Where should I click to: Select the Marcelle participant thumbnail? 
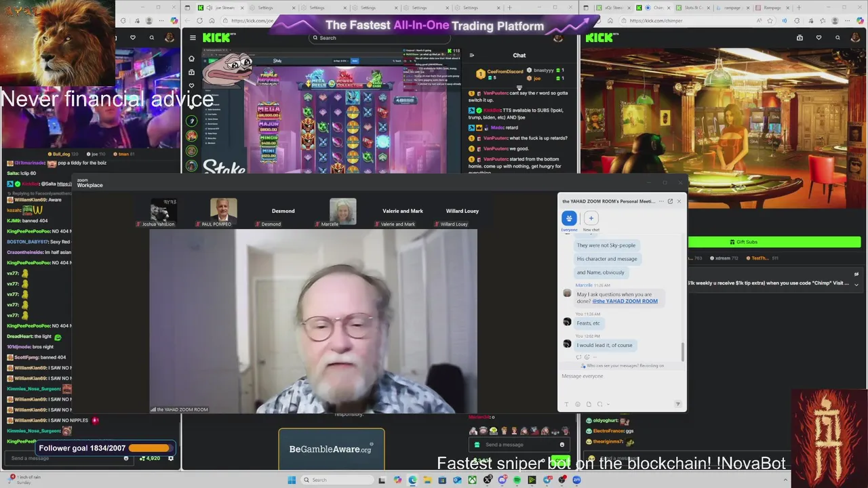tap(342, 212)
